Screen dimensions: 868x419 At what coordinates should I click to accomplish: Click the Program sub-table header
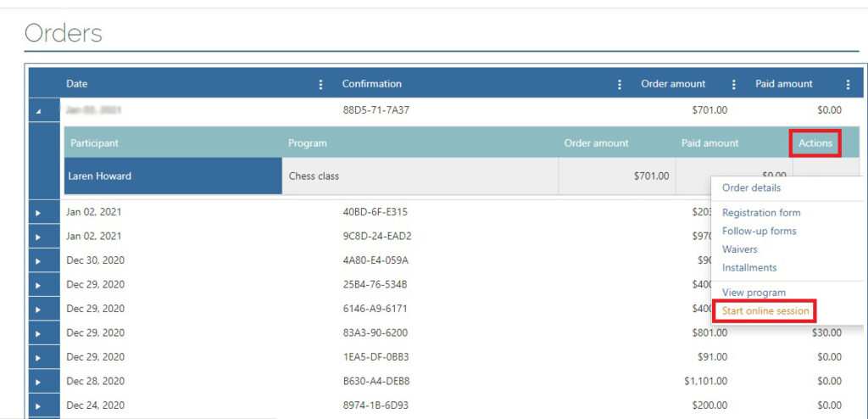click(x=307, y=143)
